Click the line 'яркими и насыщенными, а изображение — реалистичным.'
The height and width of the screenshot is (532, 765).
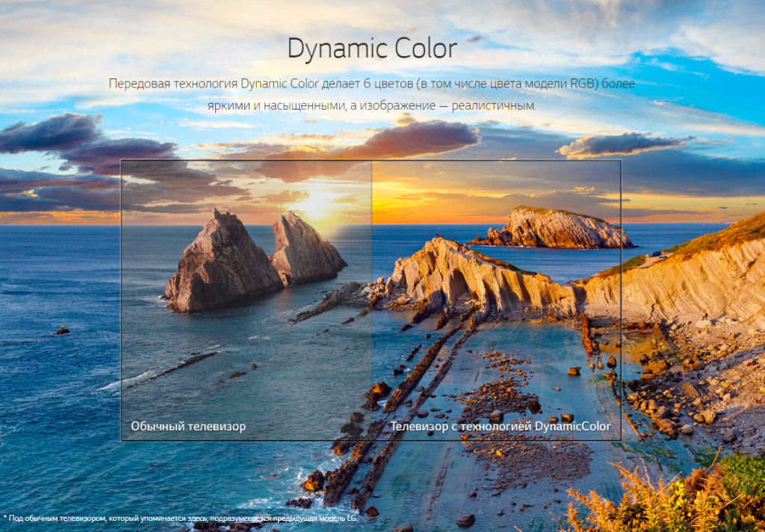pos(372,105)
